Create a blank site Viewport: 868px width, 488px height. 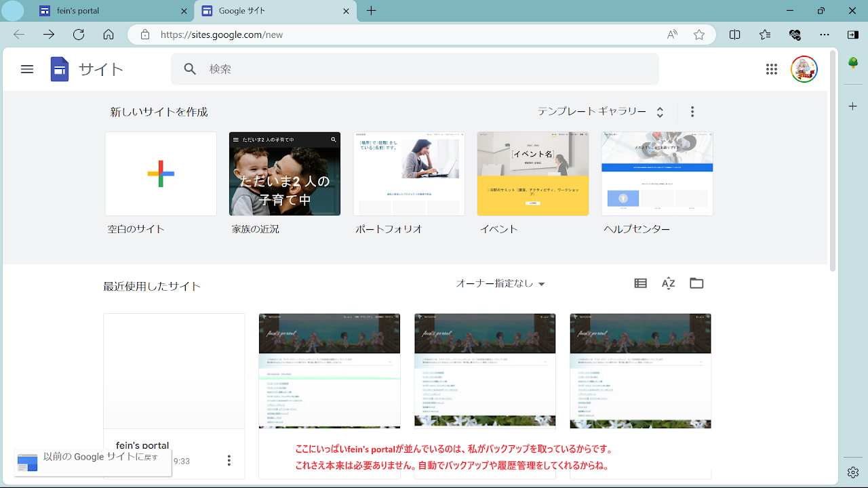[161, 174]
